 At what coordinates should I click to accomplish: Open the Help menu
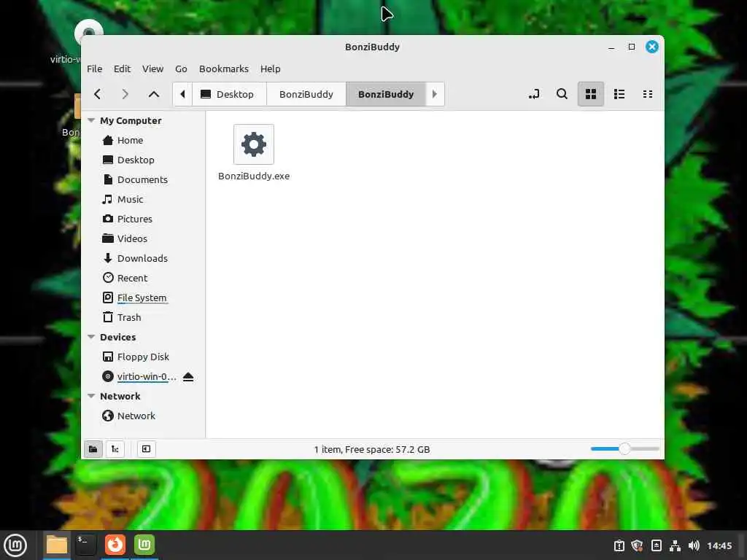click(x=270, y=69)
